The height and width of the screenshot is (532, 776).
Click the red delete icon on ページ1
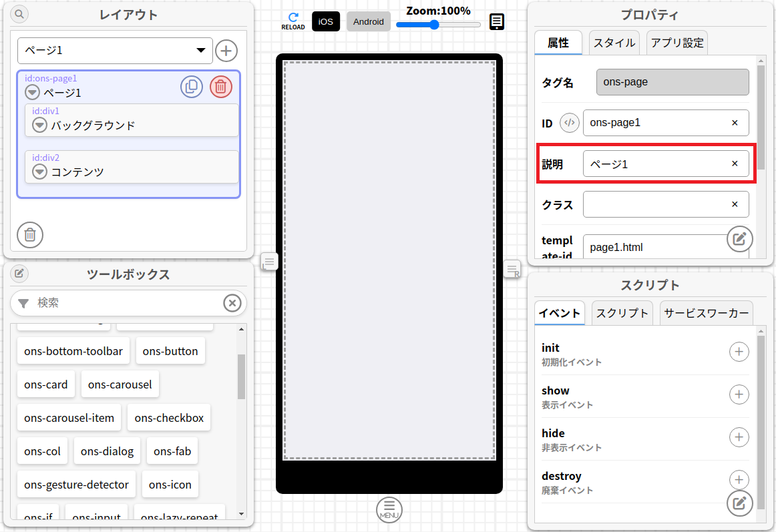tap(221, 87)
